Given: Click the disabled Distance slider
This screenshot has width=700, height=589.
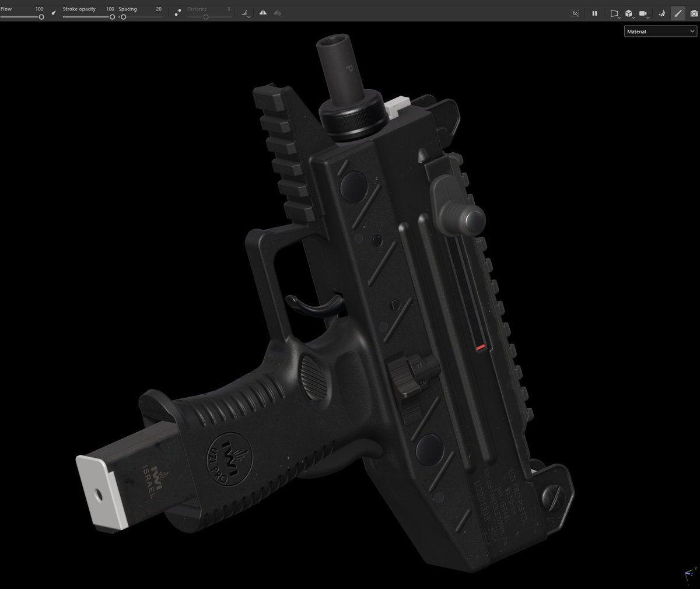Looking at the screenshot, I should [x=209, y=17].
